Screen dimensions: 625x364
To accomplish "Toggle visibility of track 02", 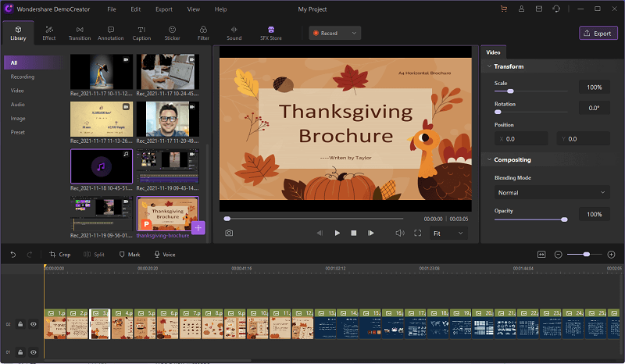I will coord(34,323).
